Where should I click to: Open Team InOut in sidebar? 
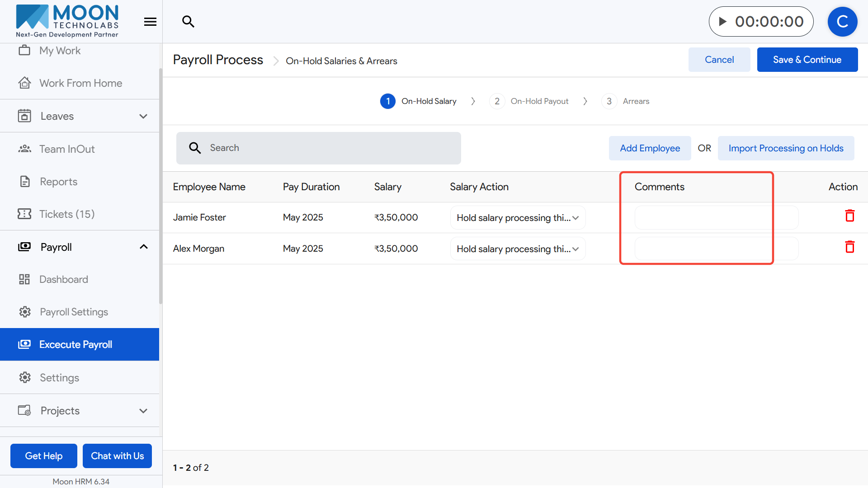[67, 149]
